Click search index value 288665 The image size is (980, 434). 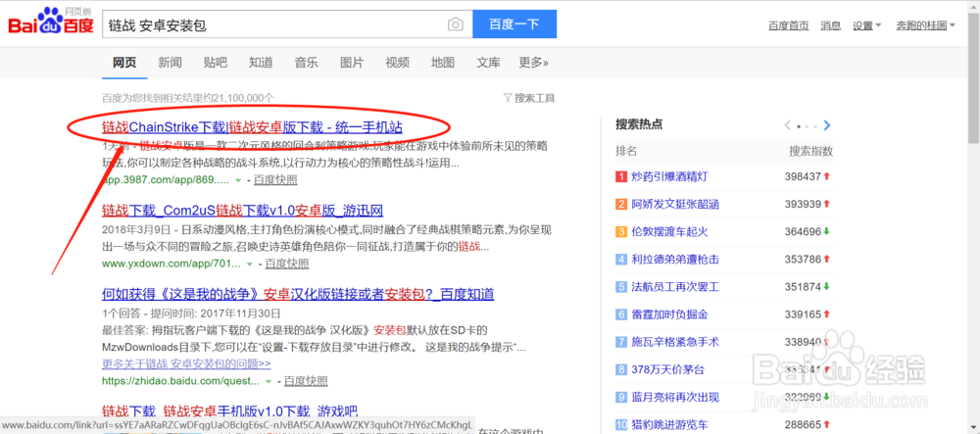(803, 425)
